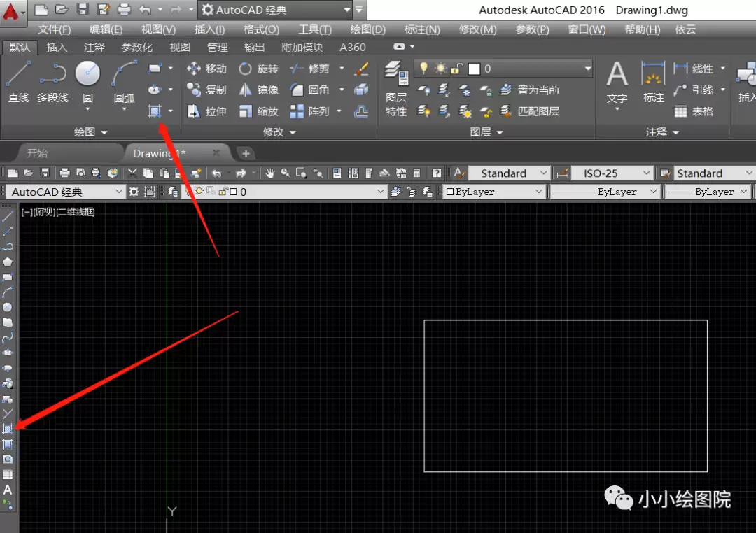Click the layer 0 color box in layer toolbar
This screenshot has height=533, width=756.
pos(233,192)
